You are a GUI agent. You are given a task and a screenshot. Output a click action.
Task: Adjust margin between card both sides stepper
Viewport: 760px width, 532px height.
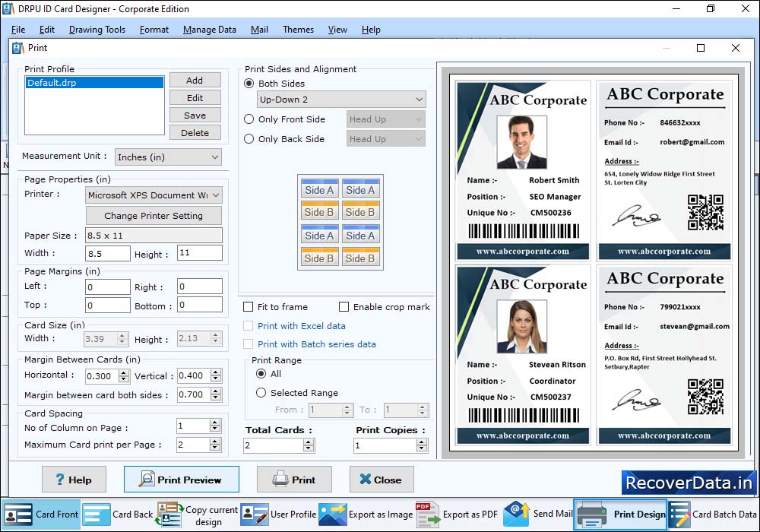tap(216, 394)
